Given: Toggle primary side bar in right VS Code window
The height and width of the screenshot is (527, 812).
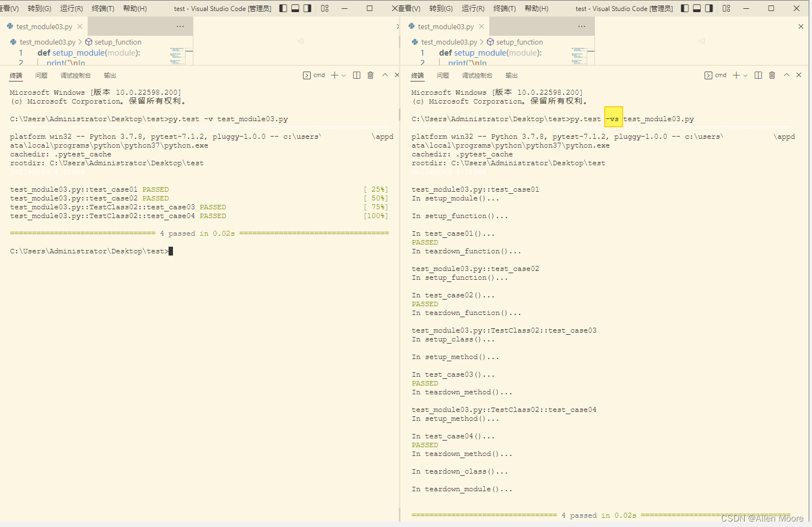Looking at the screenshot, I should click(x=685, y=8).
